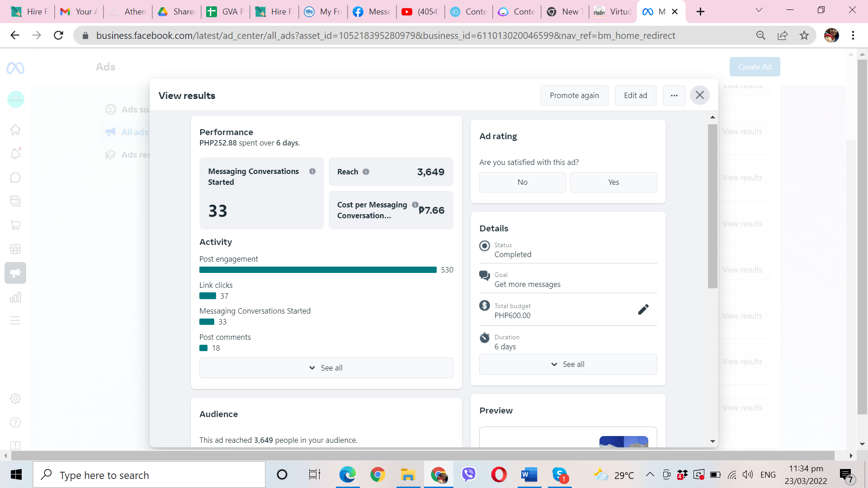
Task: Switch to the Gmail browser tab
Action: point(78,12)
